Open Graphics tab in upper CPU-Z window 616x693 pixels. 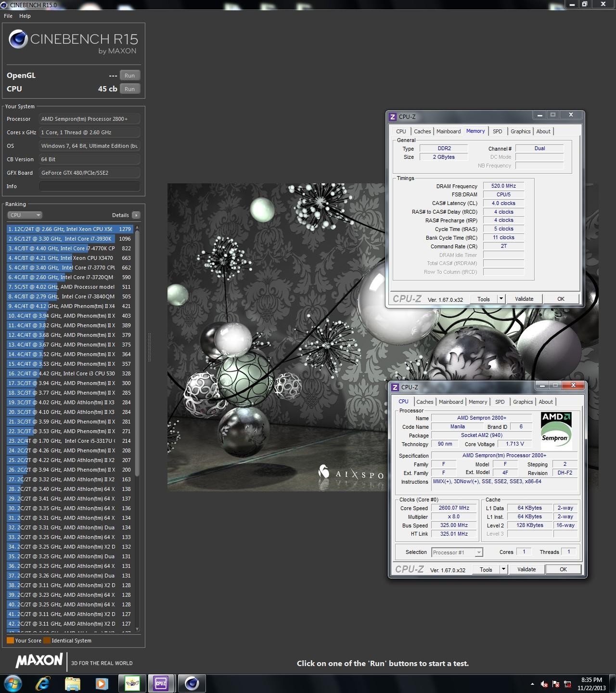click(x=520, y=131)
